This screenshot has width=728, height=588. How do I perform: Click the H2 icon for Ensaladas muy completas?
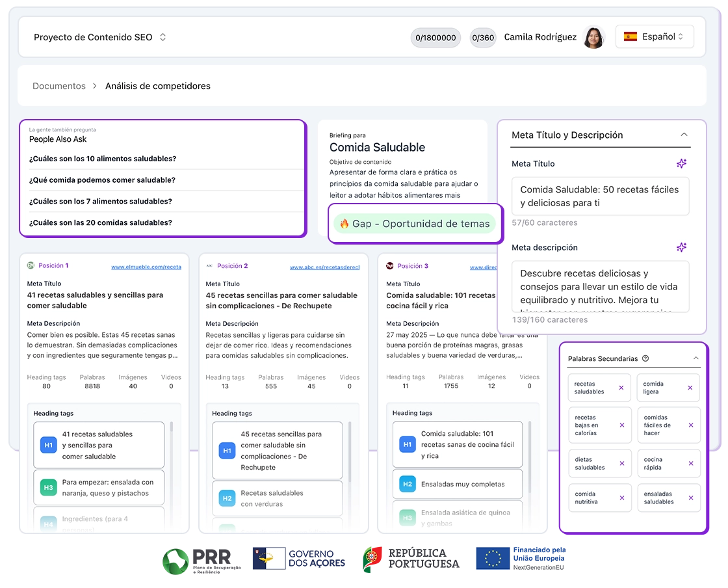coord(407,484)
